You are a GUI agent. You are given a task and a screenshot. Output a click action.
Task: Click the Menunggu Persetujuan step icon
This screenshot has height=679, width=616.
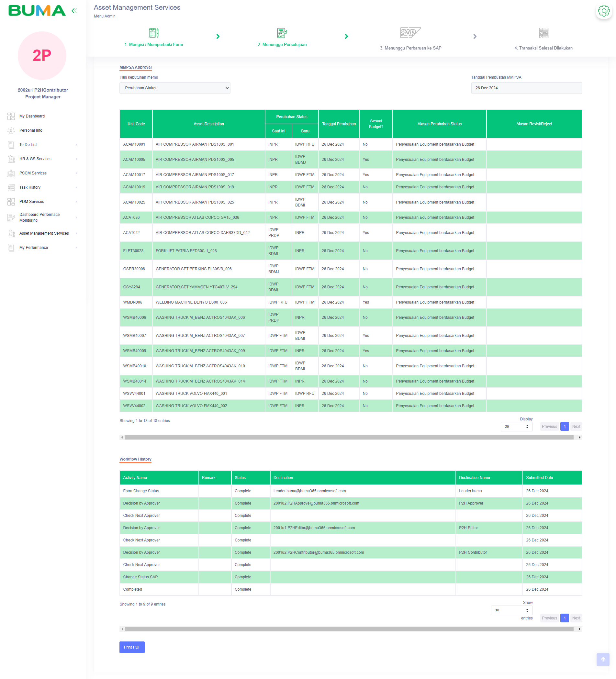[282, 33]
